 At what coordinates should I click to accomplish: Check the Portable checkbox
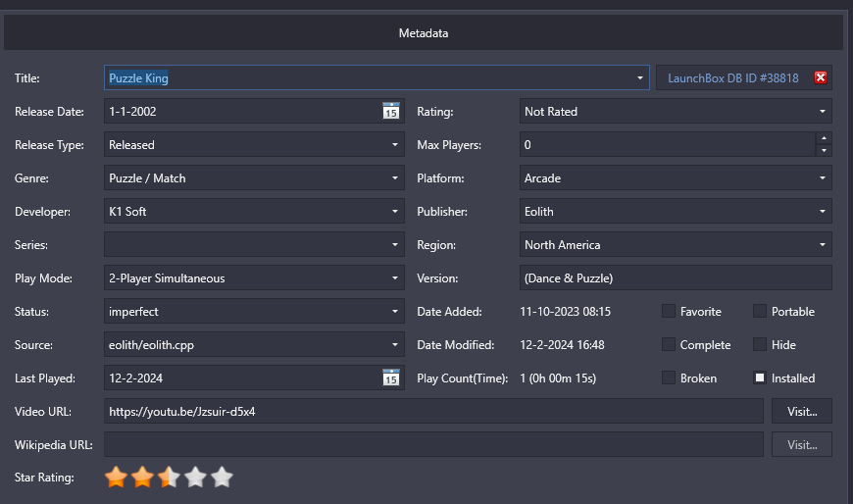[x=760, y=311]
